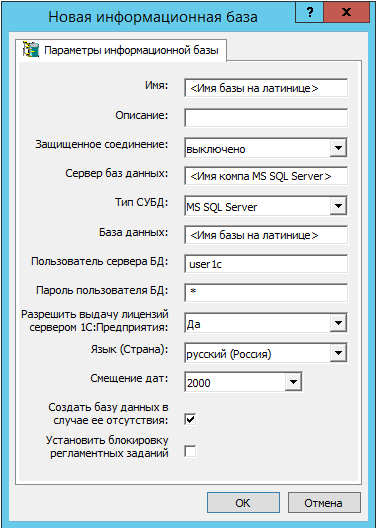Click the dialog title bar text
Image resolution: width=377 pixels, height=528 pixels.
pos(153,17)
